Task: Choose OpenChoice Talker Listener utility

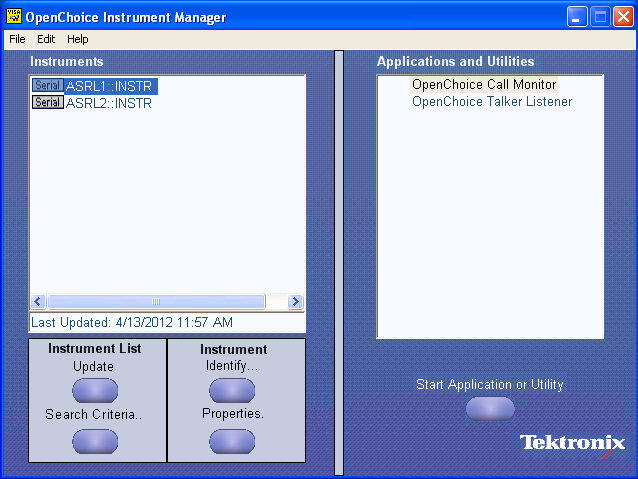Action: (492, 102)
